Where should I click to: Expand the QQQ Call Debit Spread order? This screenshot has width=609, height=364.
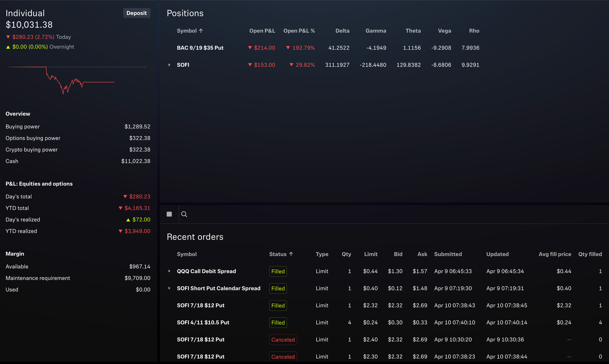coord(169,271)
